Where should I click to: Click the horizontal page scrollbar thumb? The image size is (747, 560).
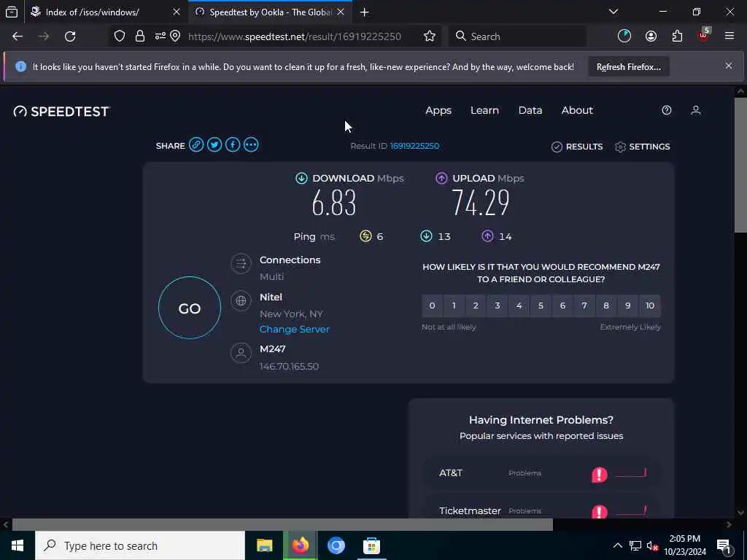point(282,525)
